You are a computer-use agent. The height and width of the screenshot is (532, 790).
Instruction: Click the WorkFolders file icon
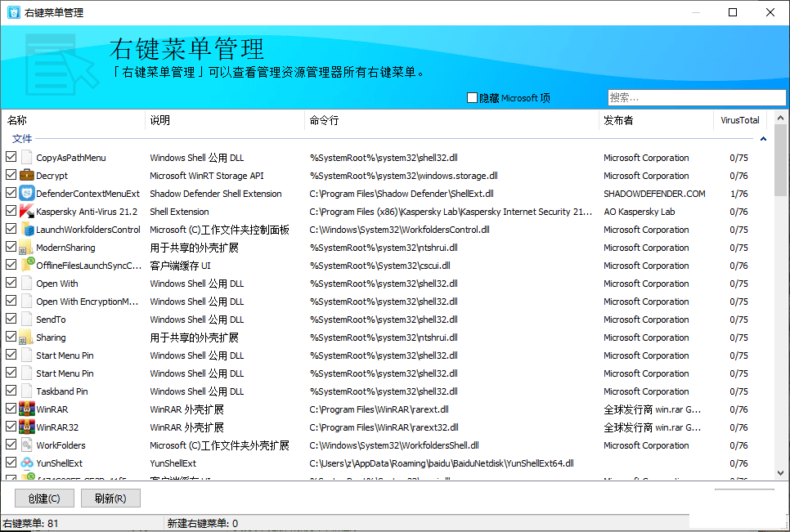point(27,445)
